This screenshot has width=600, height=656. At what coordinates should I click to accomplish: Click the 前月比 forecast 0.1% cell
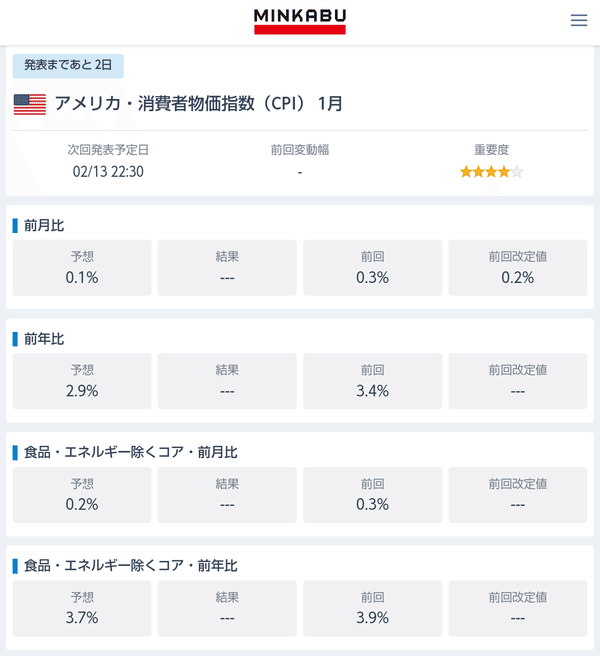click(82, 268)
